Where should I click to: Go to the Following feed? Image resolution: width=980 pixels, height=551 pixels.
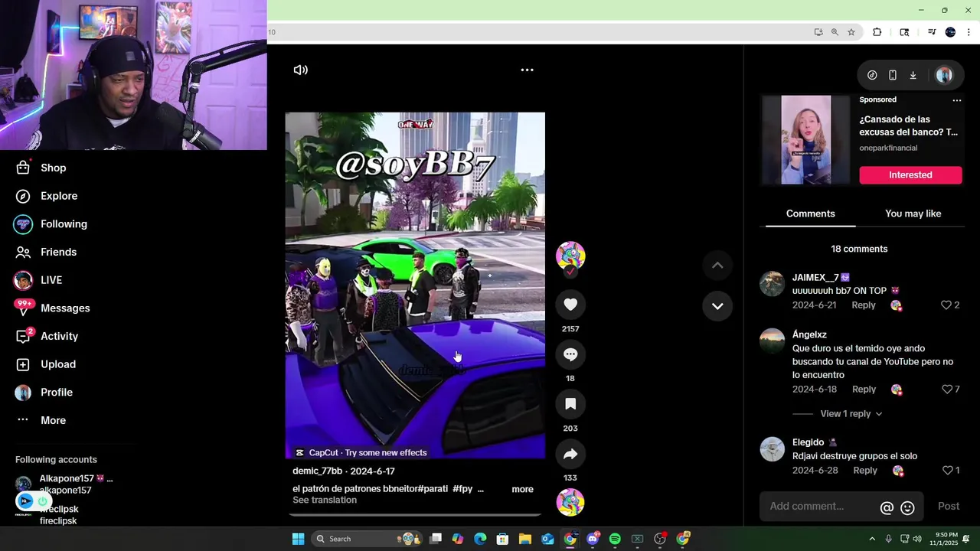(51, 224)
